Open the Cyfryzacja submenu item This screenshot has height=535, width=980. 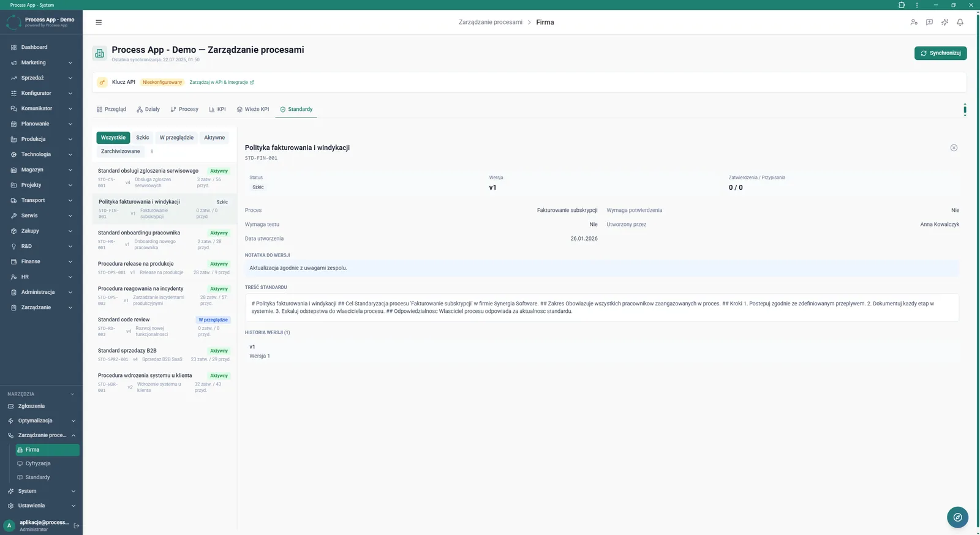(47, 463)
